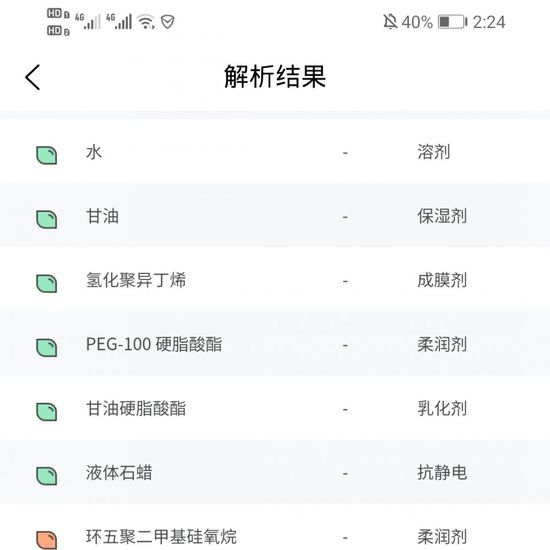Open the 甘油 ingredient entry
The image size is (550, 550).
pos(275,216)
